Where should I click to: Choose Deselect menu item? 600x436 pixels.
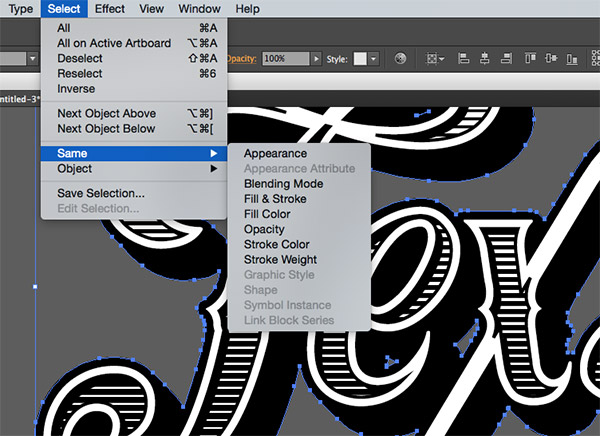click(134, 58)
